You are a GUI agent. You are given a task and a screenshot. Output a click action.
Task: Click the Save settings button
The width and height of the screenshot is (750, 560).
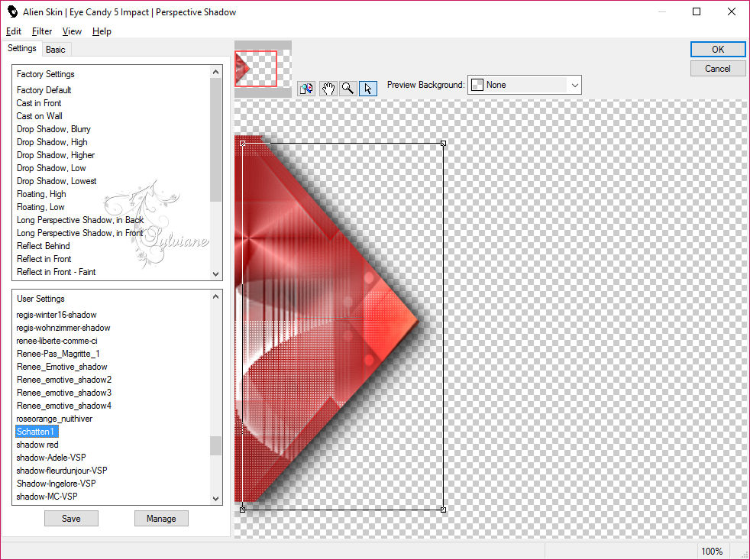pyautogui.click(x=71, y=518)
